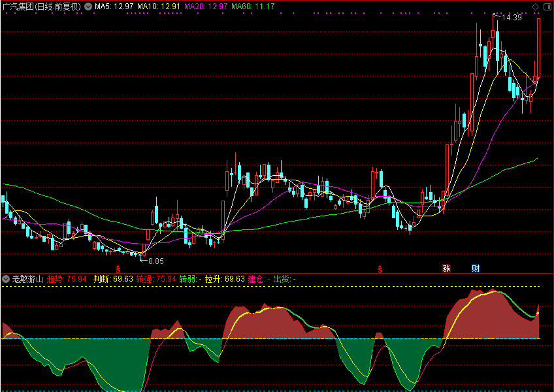
Task: Toggle the side panel icon beside the diamond
Action: tap(547, 7)
